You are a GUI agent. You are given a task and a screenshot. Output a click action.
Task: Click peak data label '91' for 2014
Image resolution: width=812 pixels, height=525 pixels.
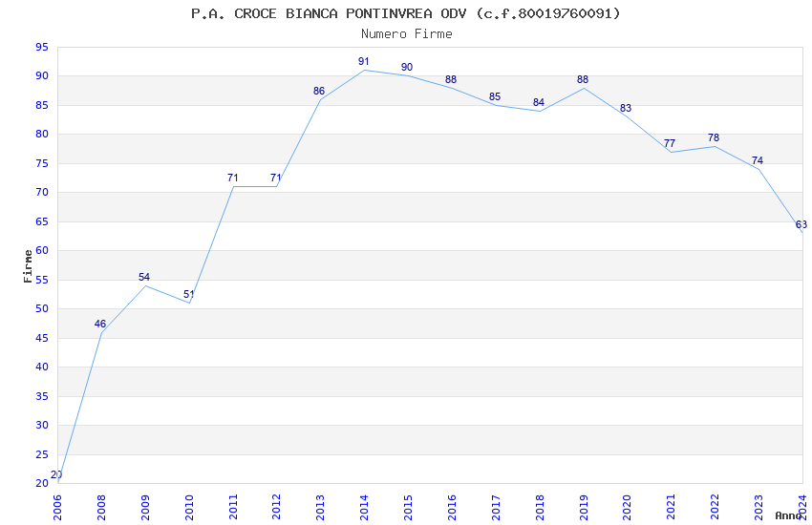click(x=364, y=61)
